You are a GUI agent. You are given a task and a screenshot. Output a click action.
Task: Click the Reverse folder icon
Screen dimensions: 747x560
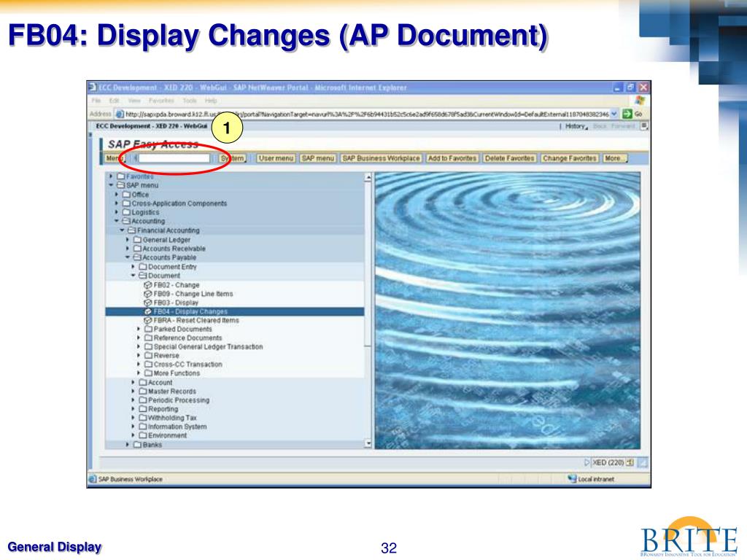pos(148,355)
